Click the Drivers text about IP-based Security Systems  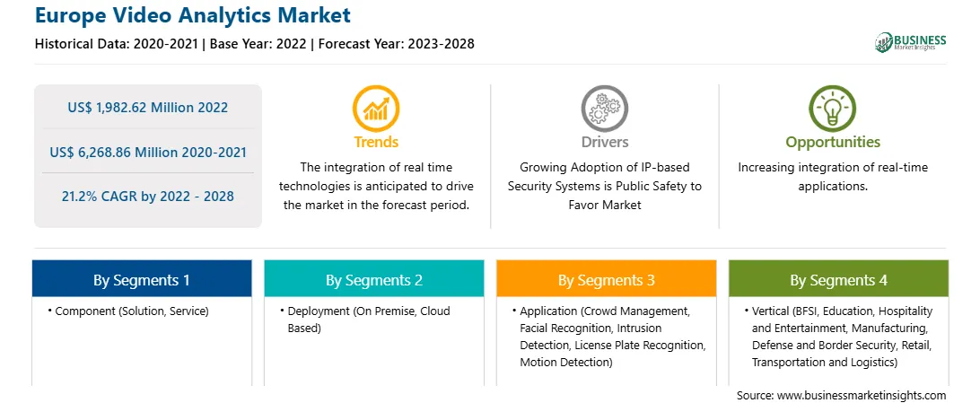604,186
